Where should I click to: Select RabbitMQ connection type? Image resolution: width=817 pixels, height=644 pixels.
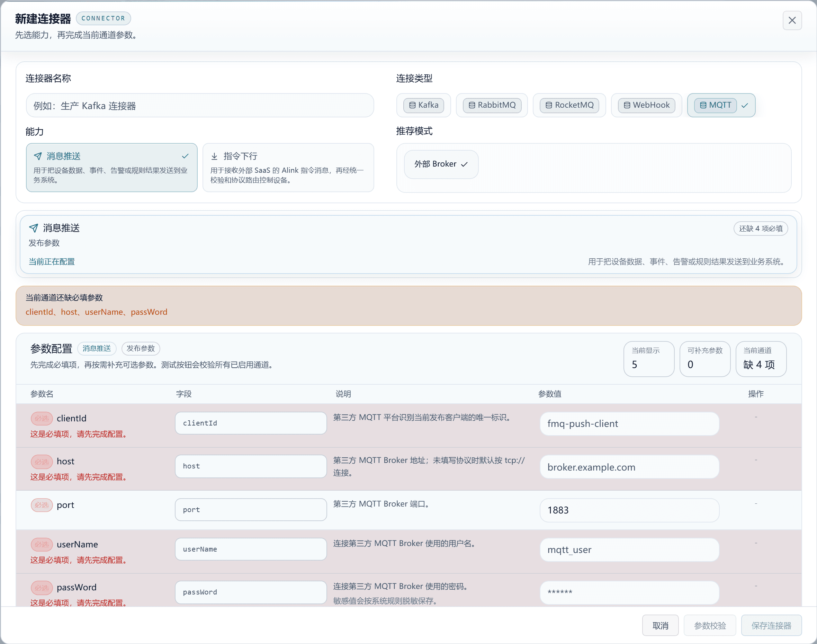pyautogui.click(x=492, y=105)
